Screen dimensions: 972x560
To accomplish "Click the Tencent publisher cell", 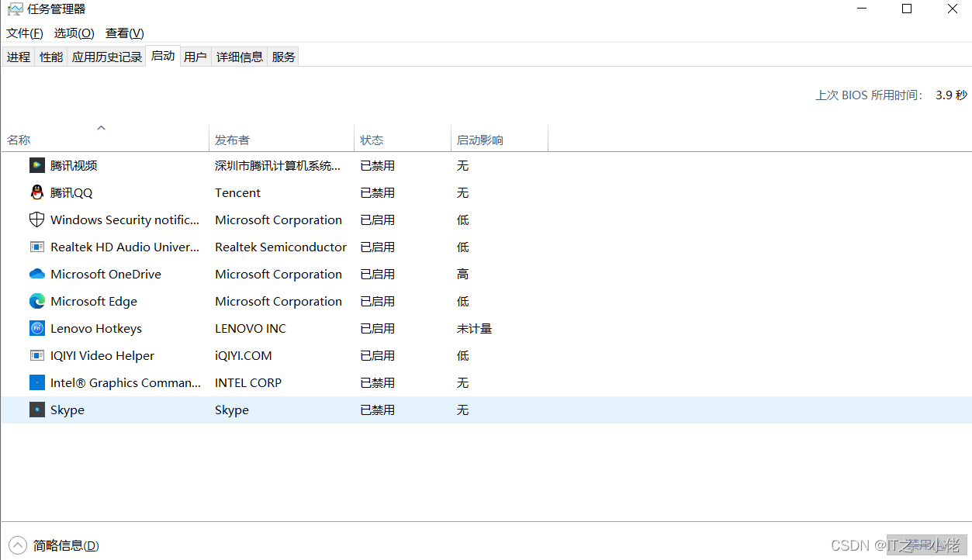I will (237, 192).
